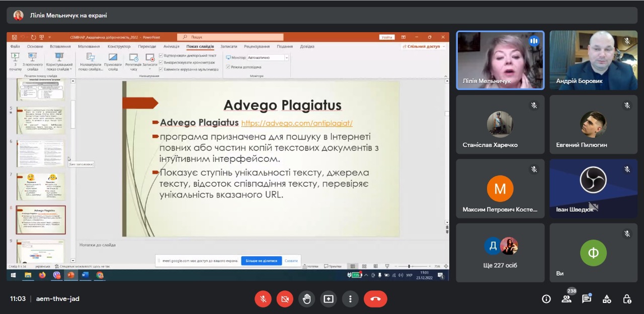The width and height of the screenshot is (644, 314).
Task: Open Word from the taskbar
Action: 85,275
